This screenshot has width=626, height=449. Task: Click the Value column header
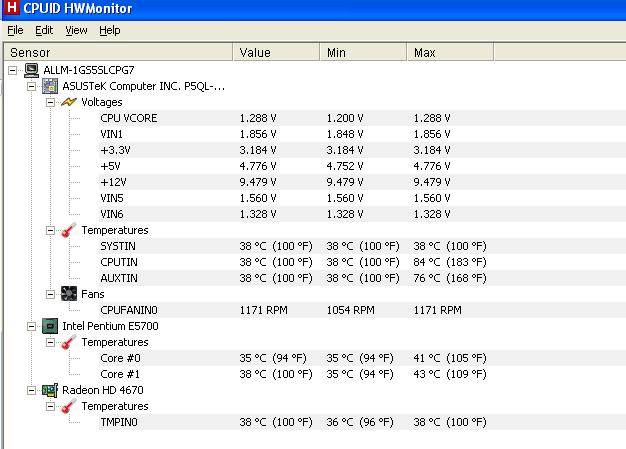276,52
